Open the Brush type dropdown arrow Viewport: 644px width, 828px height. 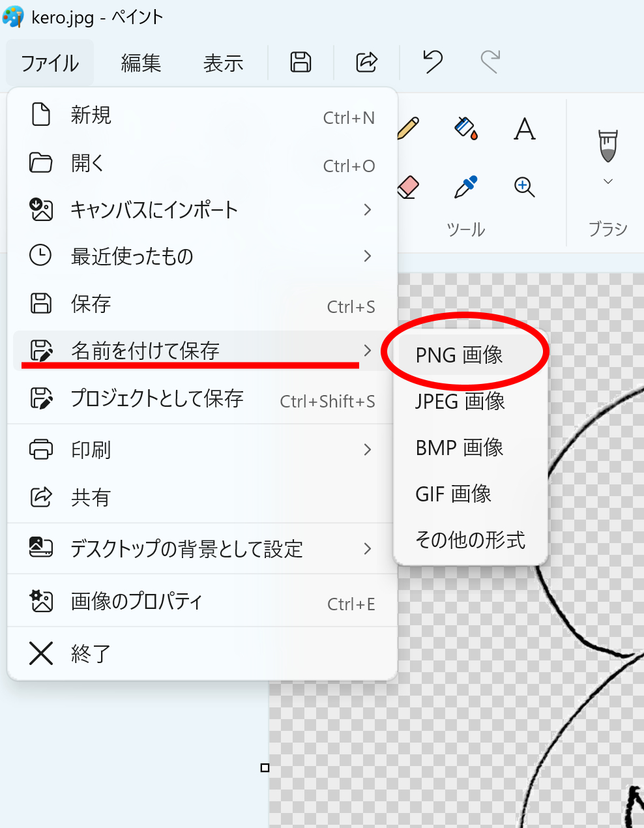pos(607,182)
